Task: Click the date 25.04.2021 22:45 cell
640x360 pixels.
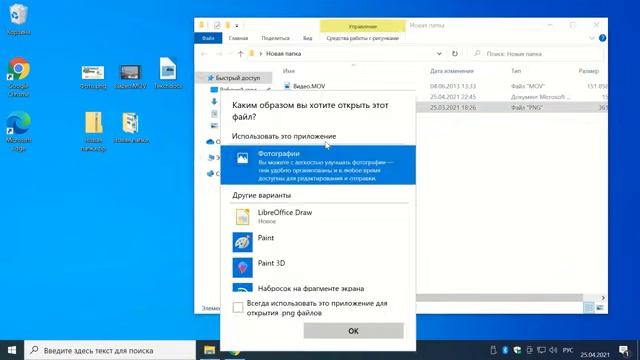Action: coord(453,97)
